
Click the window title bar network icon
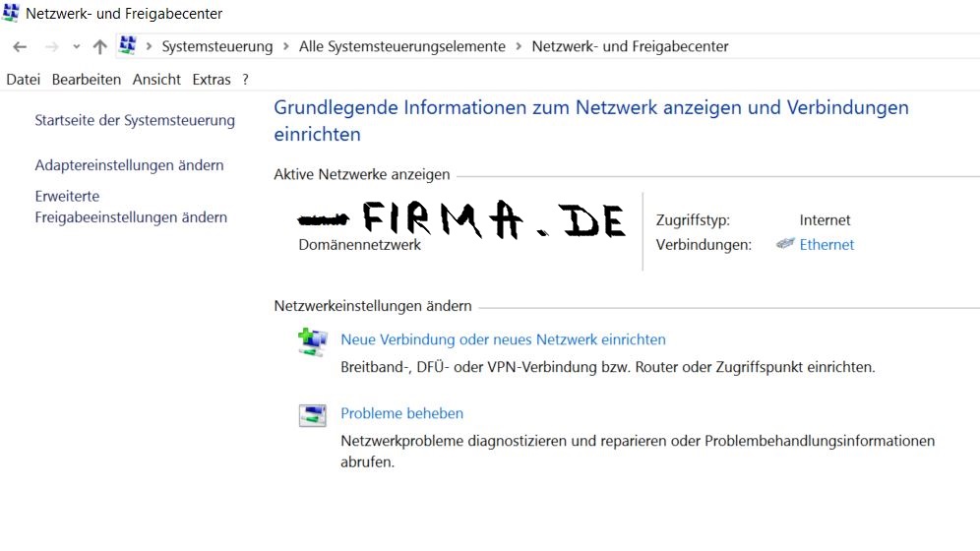pyautogui.click(x=11, y=13)
